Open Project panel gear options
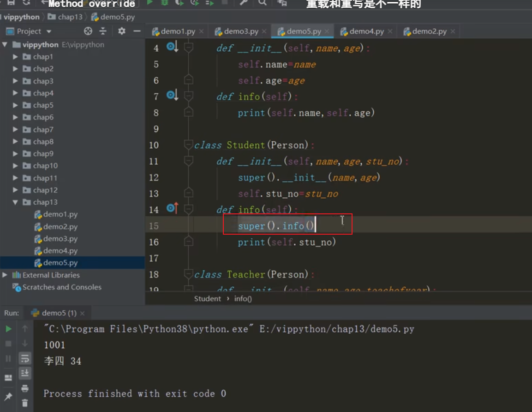532x412 pixels. tap(121, 31)
